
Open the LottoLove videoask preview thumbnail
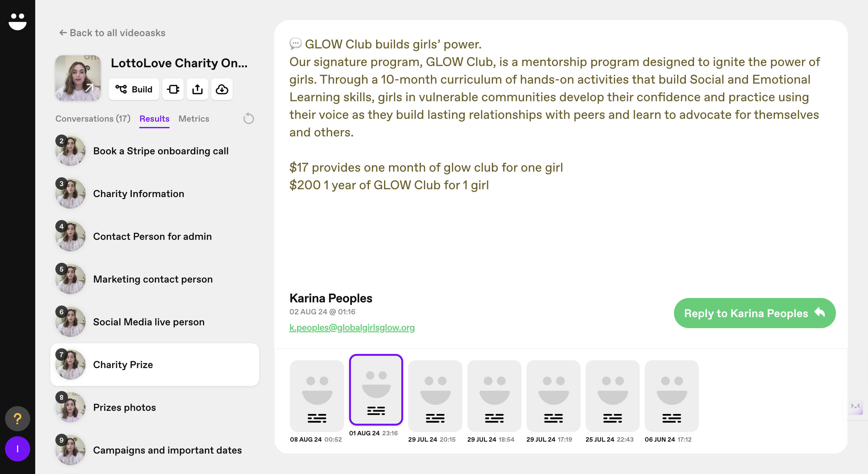pos(78,78)
